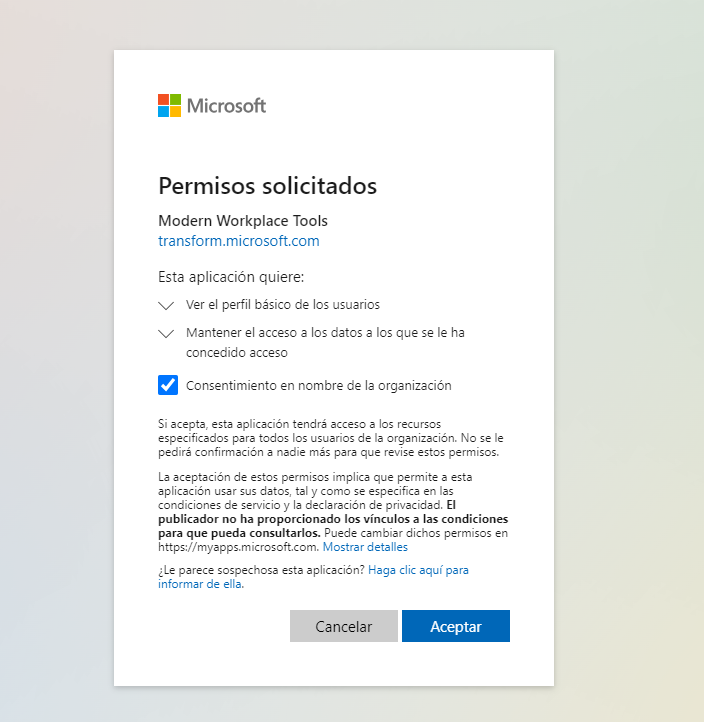704x722 pixels.
Task: Click the Microsoft wordmark text
Action: click(x=226, y=106)
